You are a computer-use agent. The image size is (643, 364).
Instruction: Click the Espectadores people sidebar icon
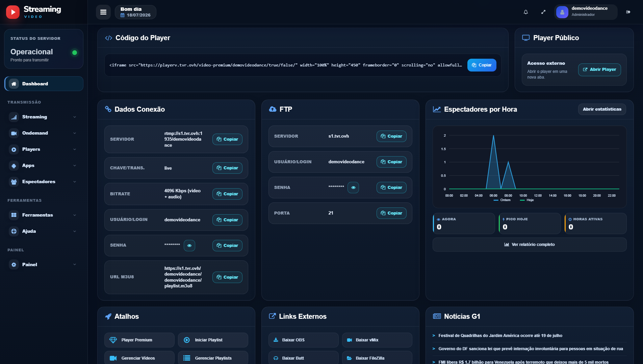pos(14,181)
